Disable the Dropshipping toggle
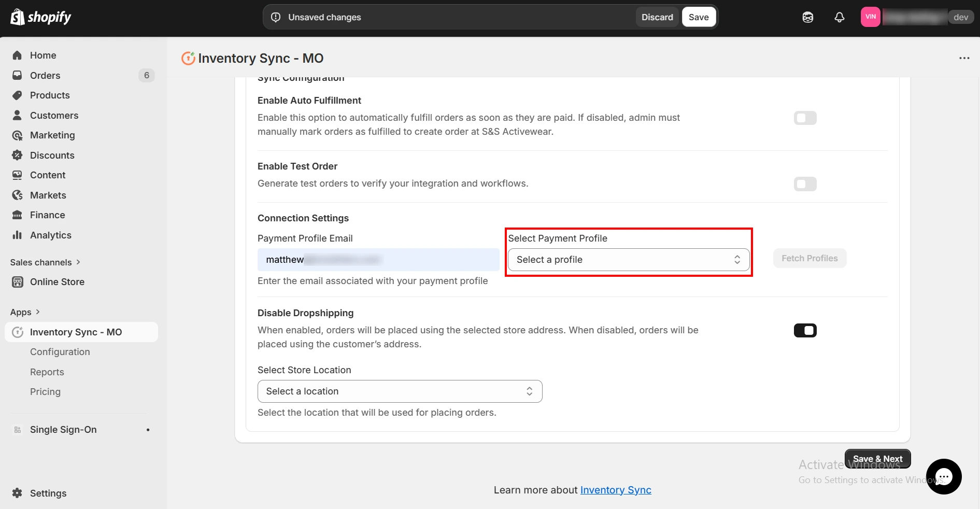The width and height of the screenshot is (980, 509). [x=805, y=330]
